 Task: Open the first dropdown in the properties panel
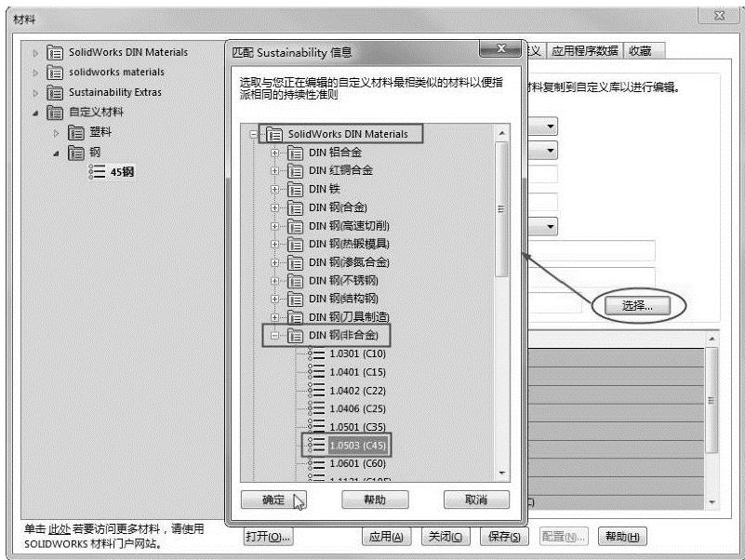pyautogui.click(x=551, y=127)
